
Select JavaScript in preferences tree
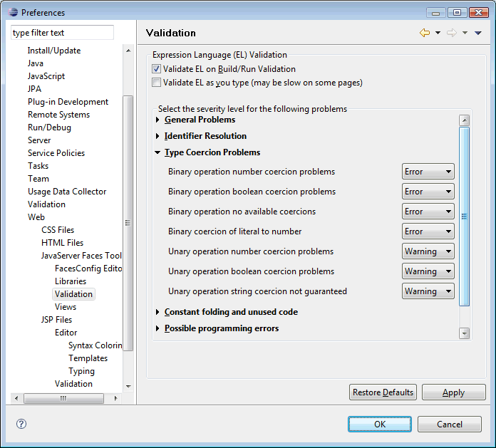tap(46, 76)
